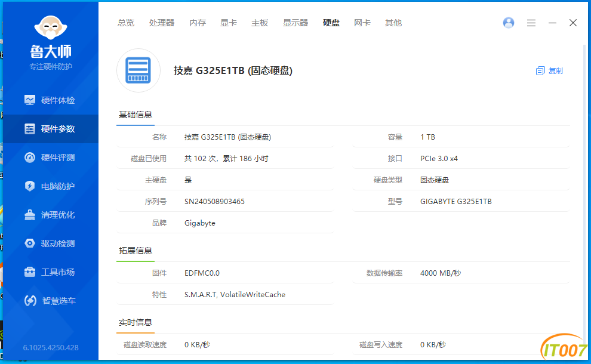Click features value S.M.A.R.T, VolatileWriteCache
591x364 pixels.
point(235,295)
